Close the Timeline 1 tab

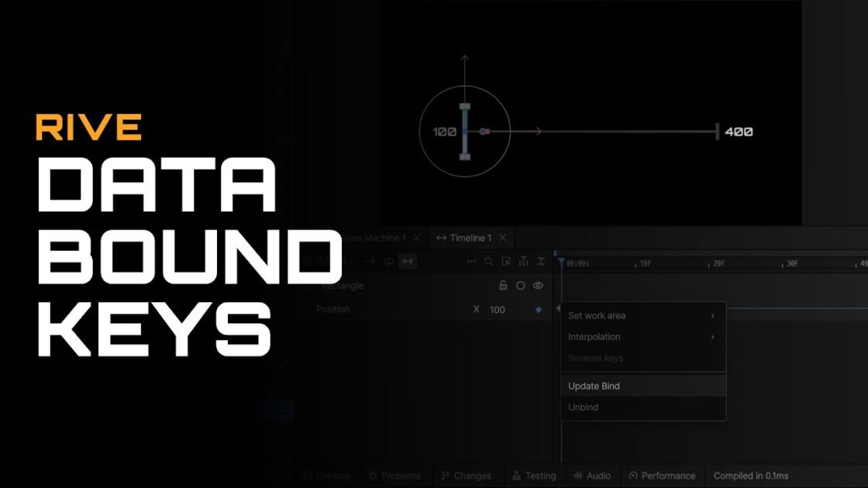click(503, 238)
